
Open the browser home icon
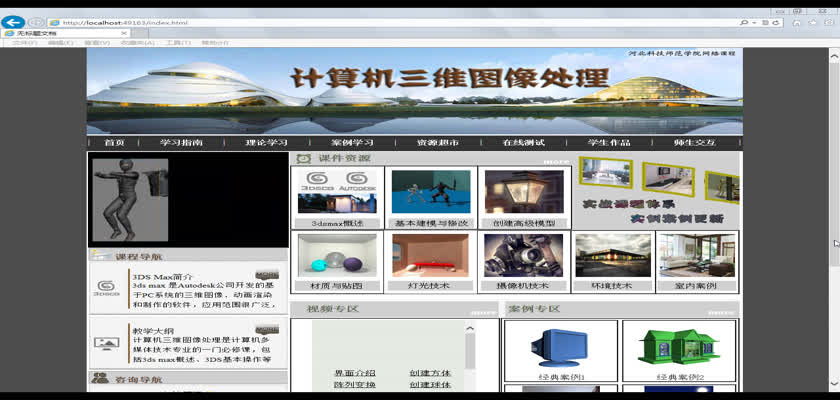pos(797,22)
